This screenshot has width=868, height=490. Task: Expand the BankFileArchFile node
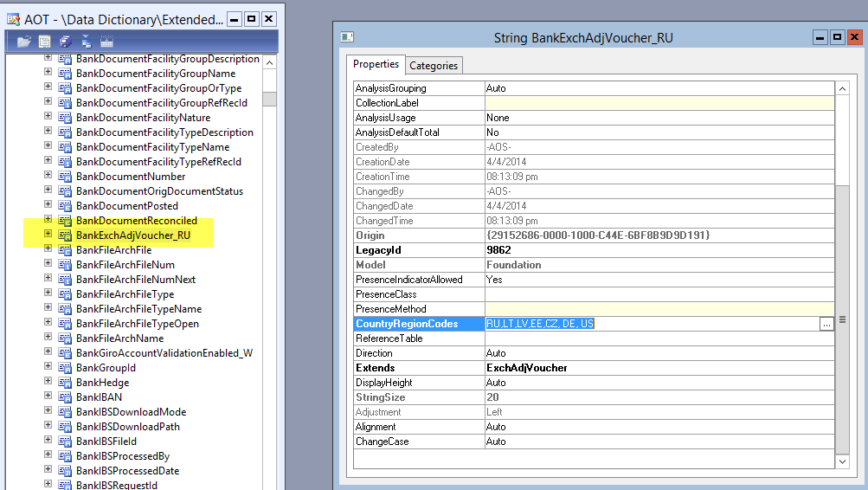coord(48,249)
